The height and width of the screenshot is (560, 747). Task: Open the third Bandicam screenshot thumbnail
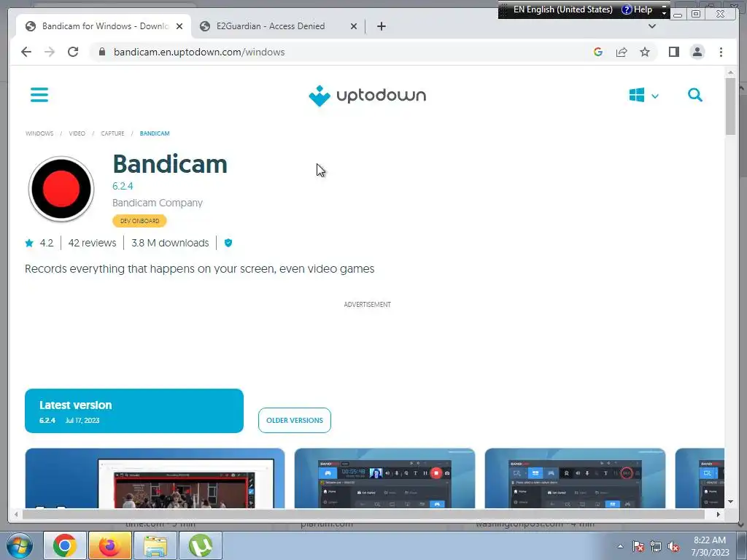click(575, 478)
